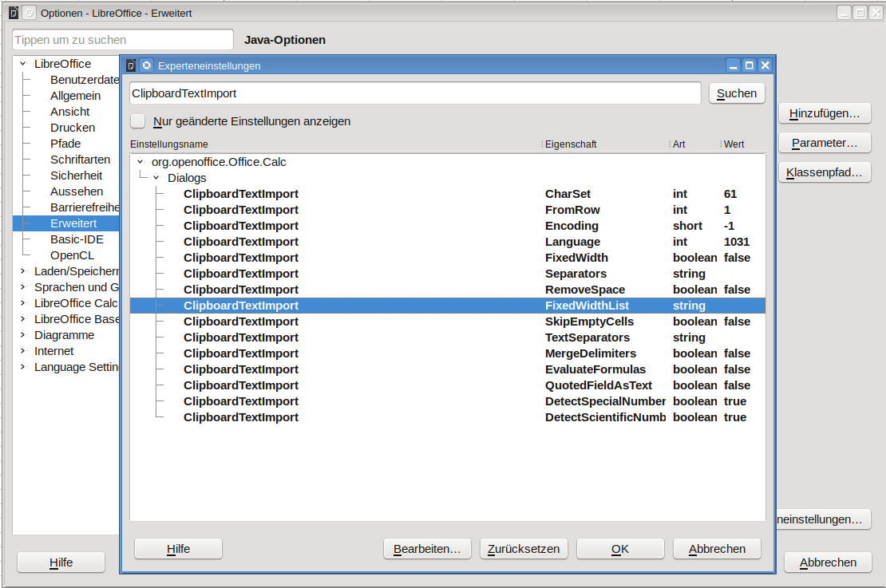
Task: Collapse the Dialogs tree node
Action: click(x=156, y=177)
